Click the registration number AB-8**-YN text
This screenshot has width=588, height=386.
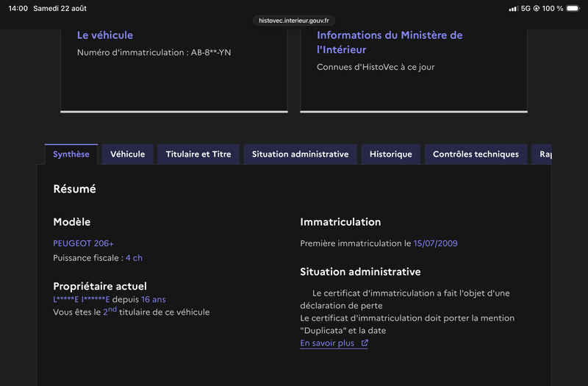click(x=211, y=52)
